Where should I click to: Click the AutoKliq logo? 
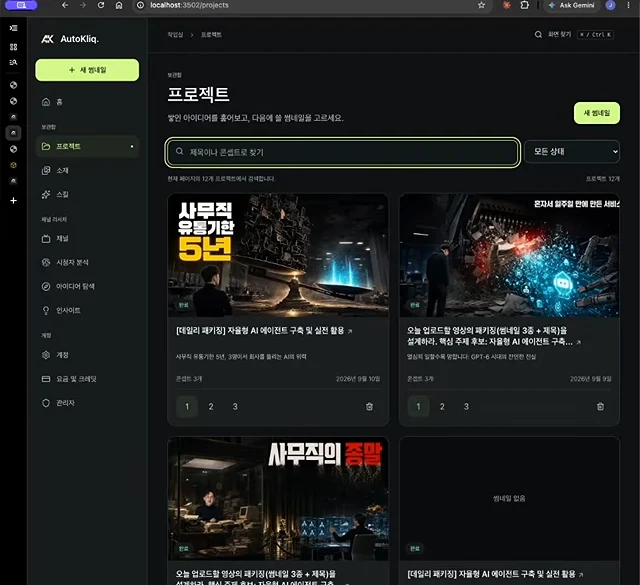[x=70, y=39]
